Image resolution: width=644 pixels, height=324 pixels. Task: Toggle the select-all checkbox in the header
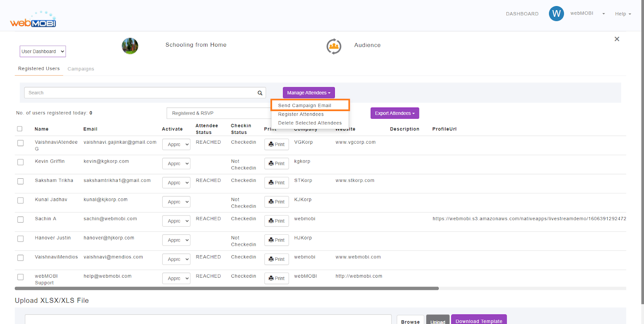point(20,129)
